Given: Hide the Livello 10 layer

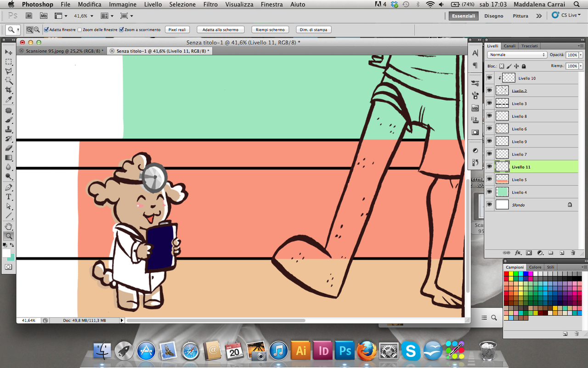Looking at the screenshot, I should click(489, 78).
